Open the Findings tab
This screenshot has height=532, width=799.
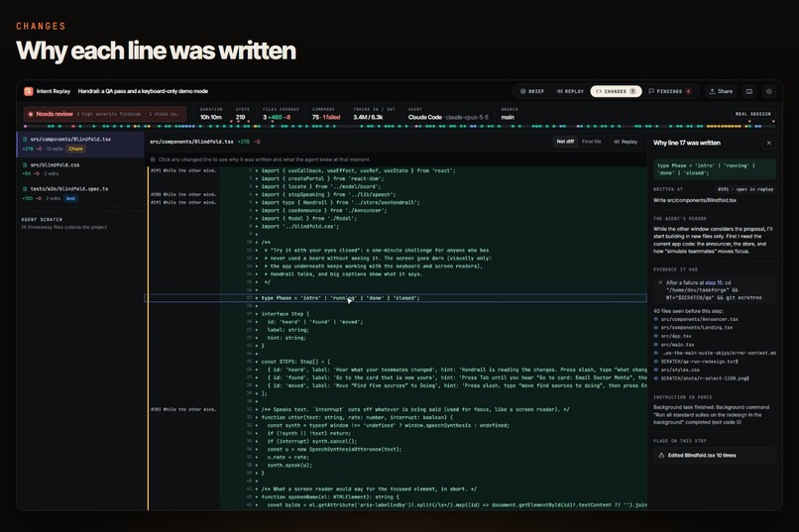click(x=669, y=91)
